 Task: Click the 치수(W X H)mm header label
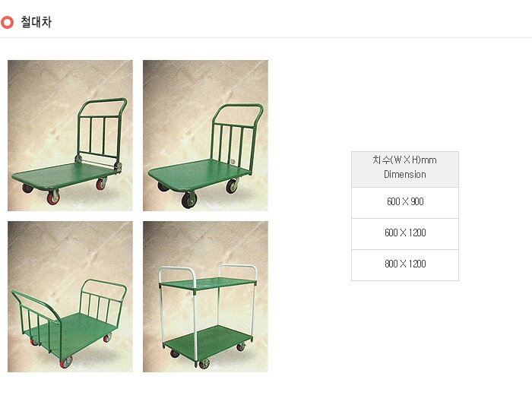click(x=405, y=160)
